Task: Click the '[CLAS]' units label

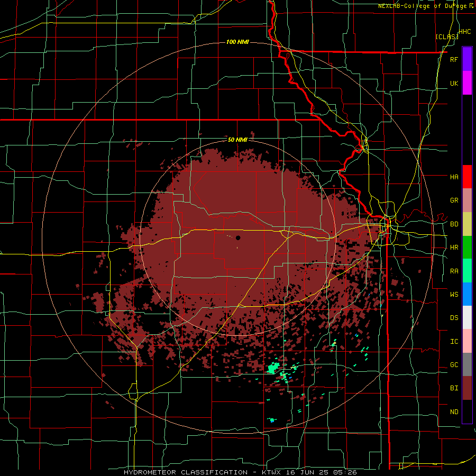Action: (x=447, y=37)
